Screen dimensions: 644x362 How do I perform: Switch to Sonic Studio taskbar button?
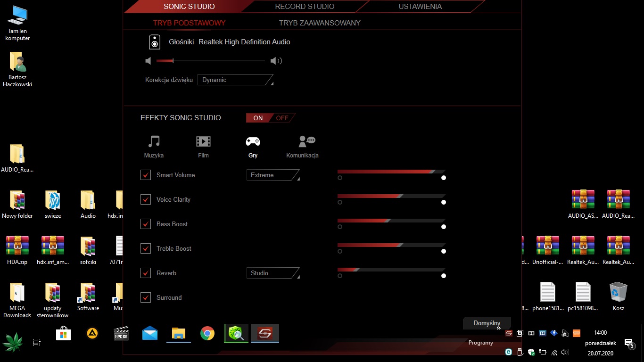tap(265, 333)
